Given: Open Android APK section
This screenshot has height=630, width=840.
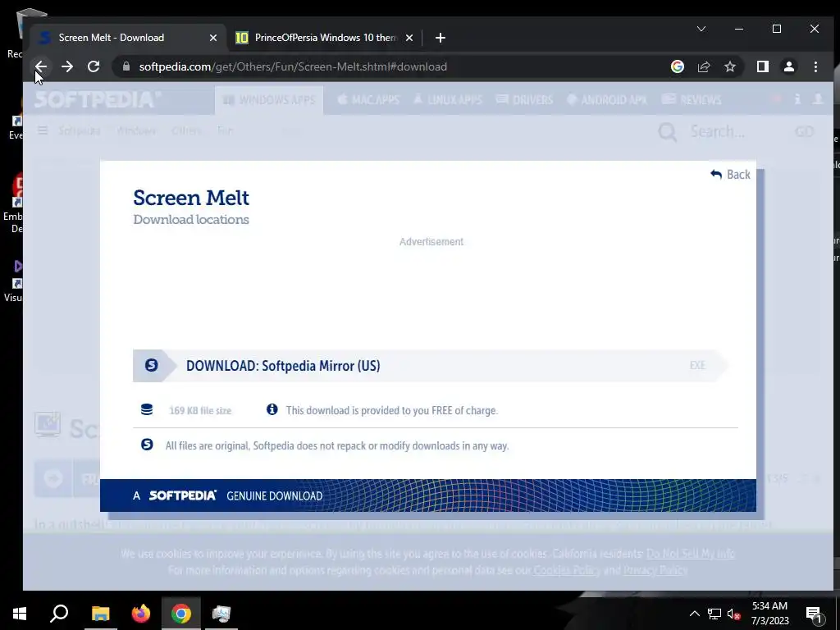Looking at the screenshot, I should click(x=606, y=99).
